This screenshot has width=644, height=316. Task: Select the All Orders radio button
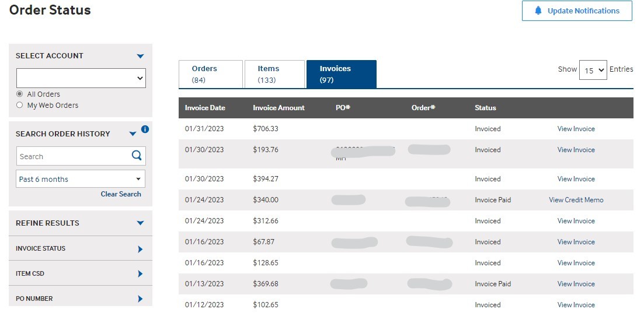tap(20, 94)
